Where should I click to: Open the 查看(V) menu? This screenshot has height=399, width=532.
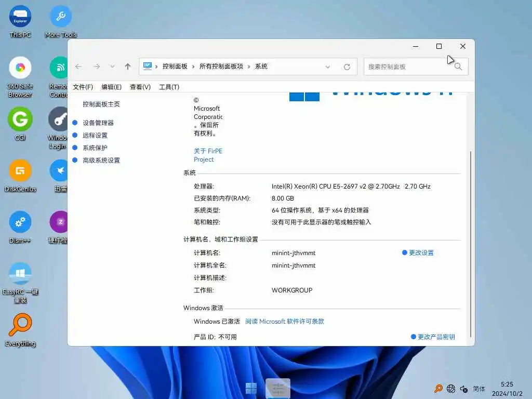coord(140,87)
